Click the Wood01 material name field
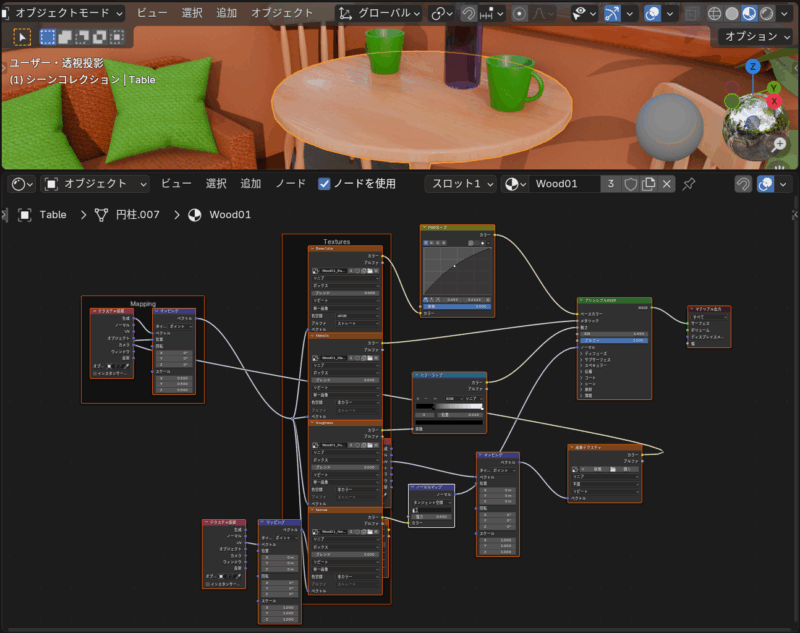Viewport: 800px width, 633px height. point(564,184)
